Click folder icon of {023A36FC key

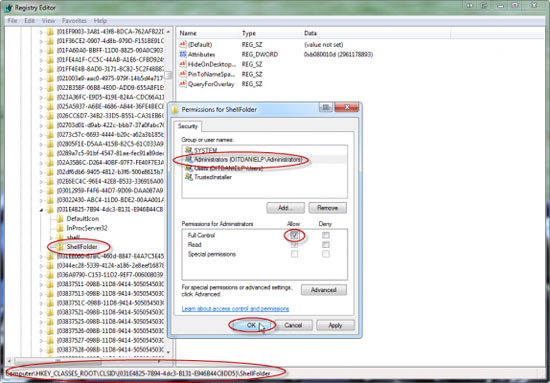tap(50, 97)
